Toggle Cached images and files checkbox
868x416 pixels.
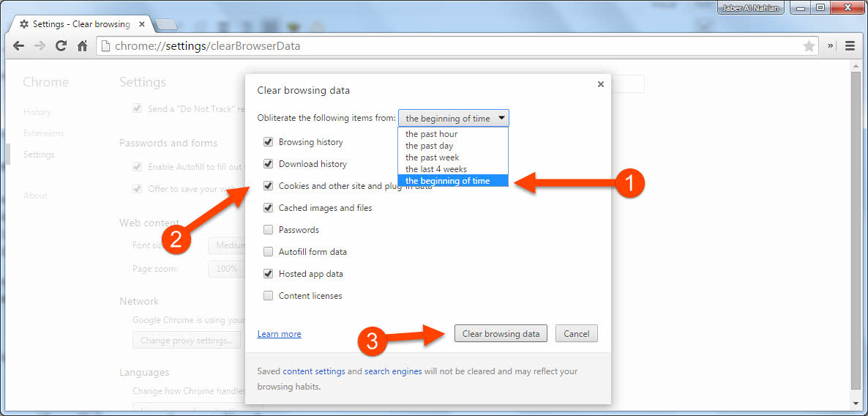[269, 208]
